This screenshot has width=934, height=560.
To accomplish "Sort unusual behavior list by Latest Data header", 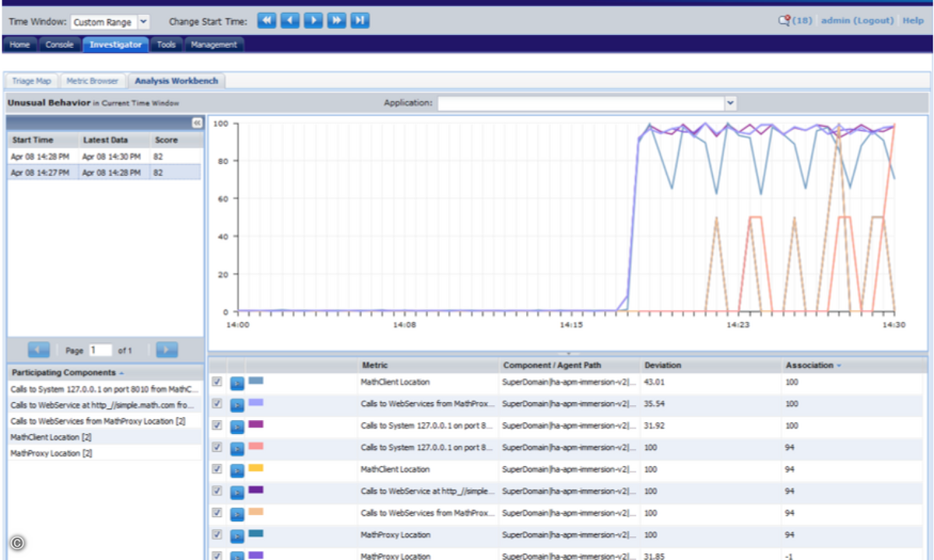I will tap(105, 140).
